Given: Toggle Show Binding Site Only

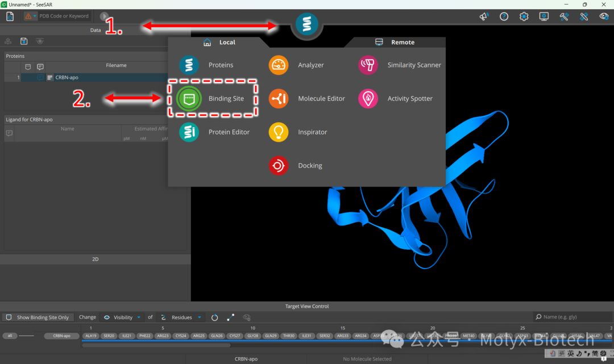Looking at the screenshot, I should coord(38,317).
